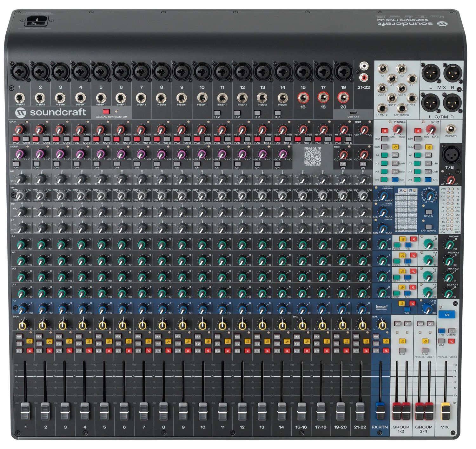Mute the A3 aux master
This screenshot has width=476, height=449.
coord(413,271)
